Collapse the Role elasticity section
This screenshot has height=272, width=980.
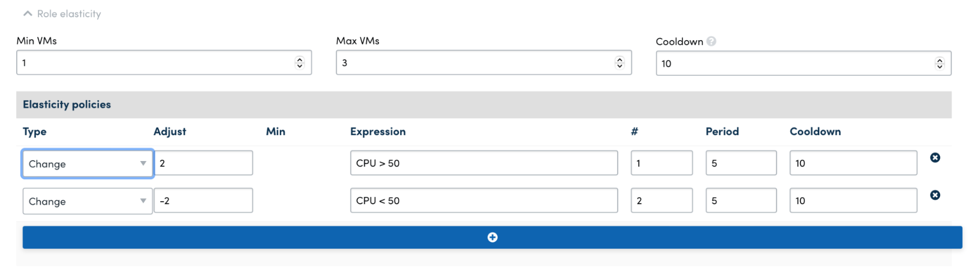[28, 14]
